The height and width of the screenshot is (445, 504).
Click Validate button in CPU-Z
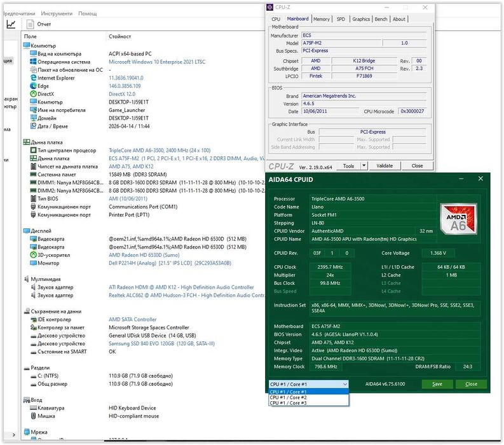385,166
